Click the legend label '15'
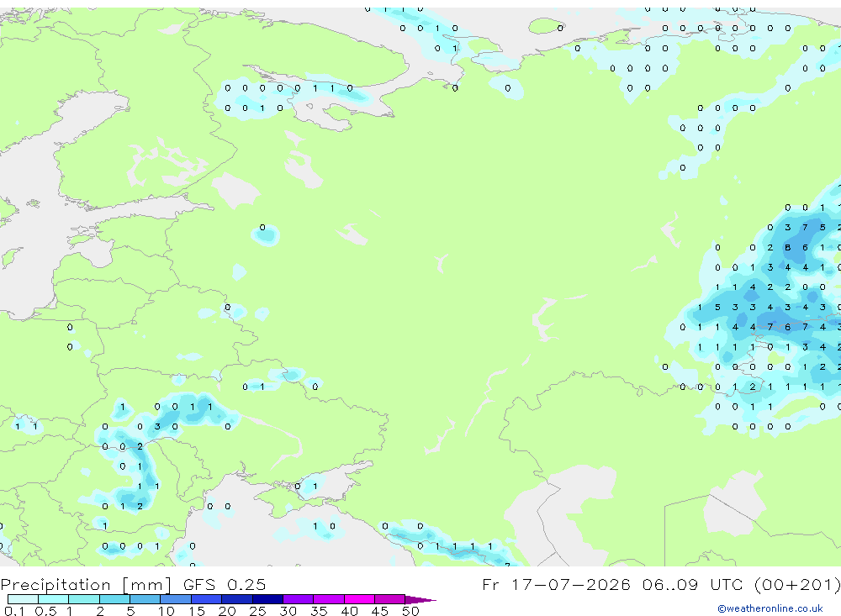Image resolution: width=841 pixels, height=616 pixels. tap(197, 611)
